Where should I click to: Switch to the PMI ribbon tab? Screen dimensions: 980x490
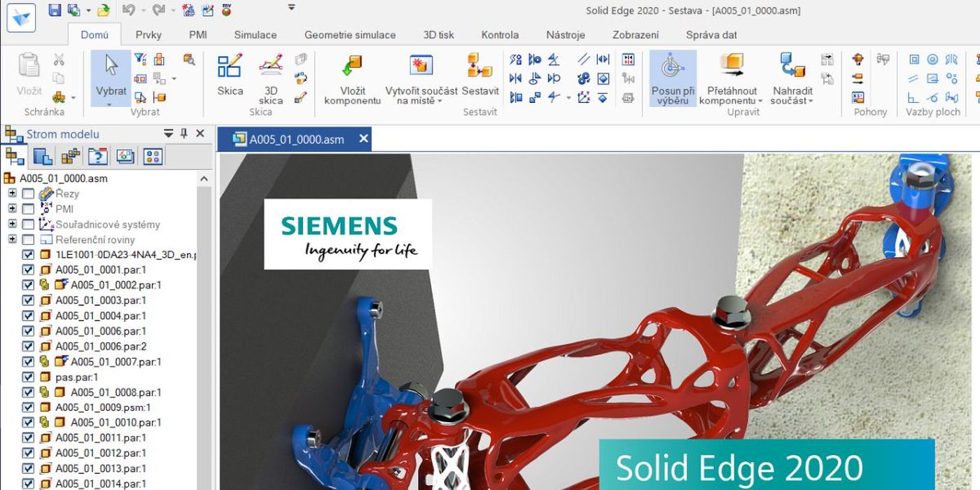tap(198, 35)
